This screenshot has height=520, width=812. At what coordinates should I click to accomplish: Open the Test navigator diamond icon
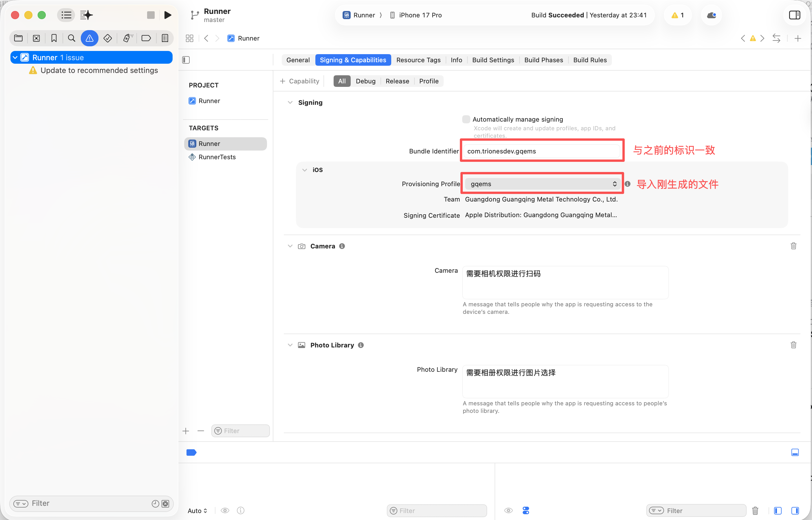point(108,38)
